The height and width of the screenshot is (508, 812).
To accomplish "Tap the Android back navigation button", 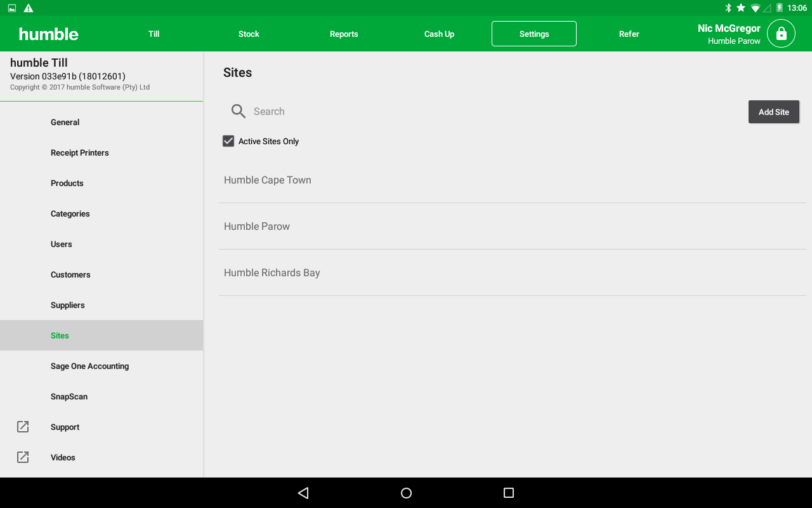I will pyautogui.click(x=303, y=493).
